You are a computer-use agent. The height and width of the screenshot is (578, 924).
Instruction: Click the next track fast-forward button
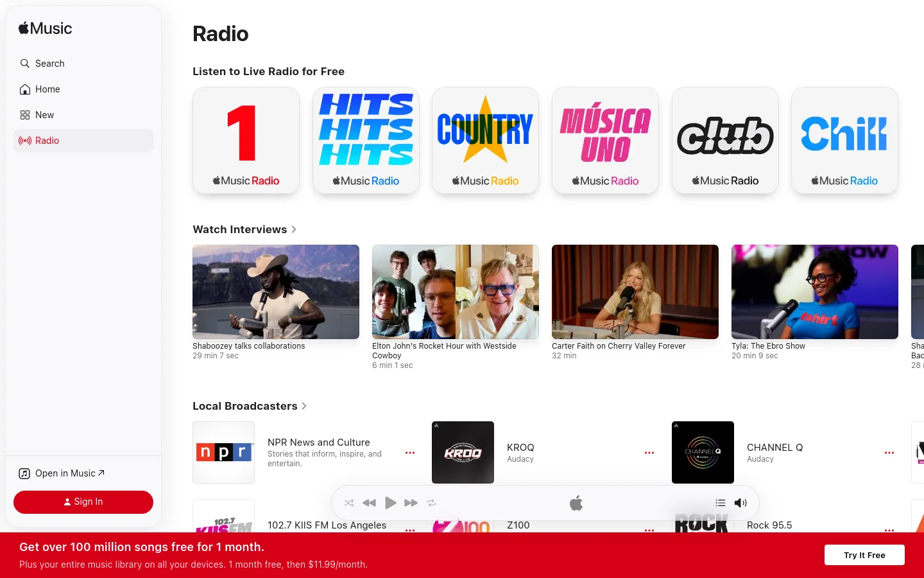coord(411,503)
